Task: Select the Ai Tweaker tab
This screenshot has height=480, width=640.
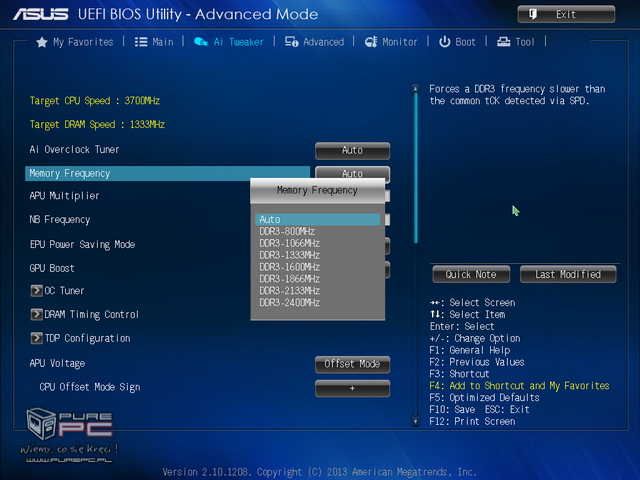Action: click(229, 42)
